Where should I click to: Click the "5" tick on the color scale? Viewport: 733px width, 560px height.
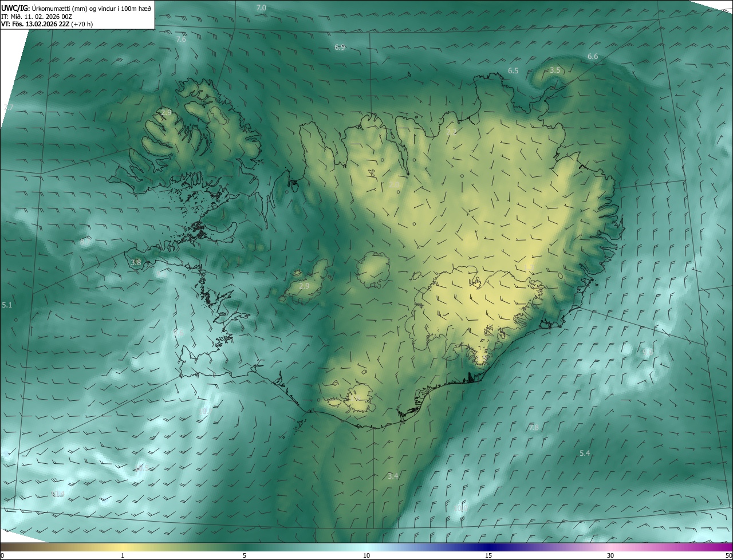click(x=245, y=556)
